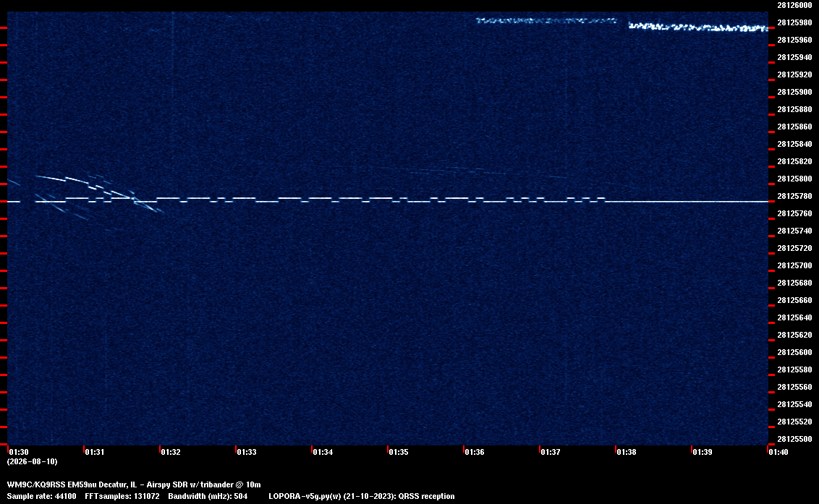Viewport: 819px width, 504px height.
Task: Click the 01:32 time axis label
Action: 171,452
